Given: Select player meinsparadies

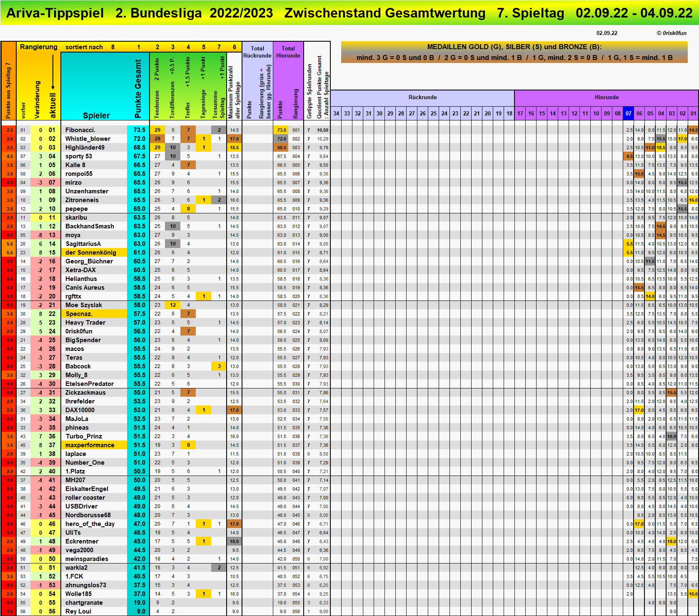Looking at the screenshot, I should click(x=87, y=559).
